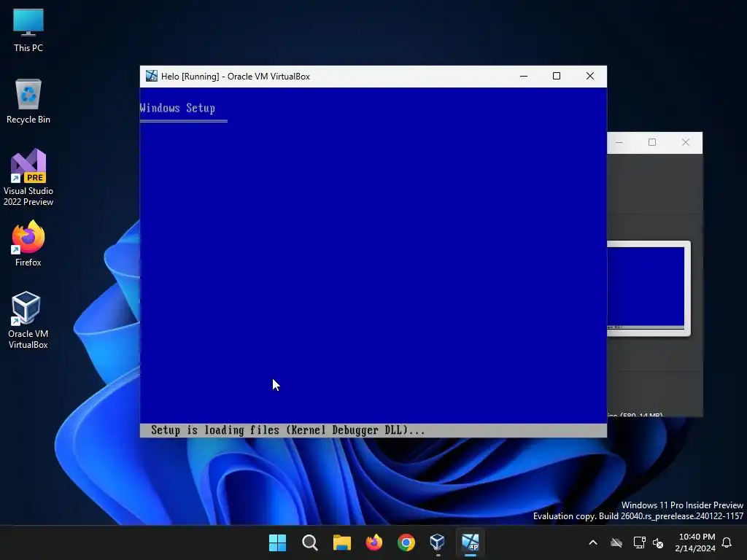Viewport: 747px width, 560px height.
Task: Open the Recycle Bin desktop icon
Action: [x=28, y=101]
